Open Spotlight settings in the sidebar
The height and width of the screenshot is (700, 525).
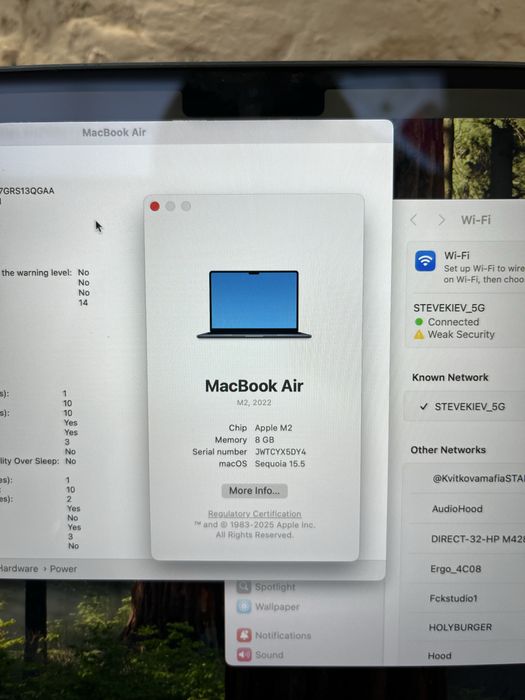click(266, 587)
